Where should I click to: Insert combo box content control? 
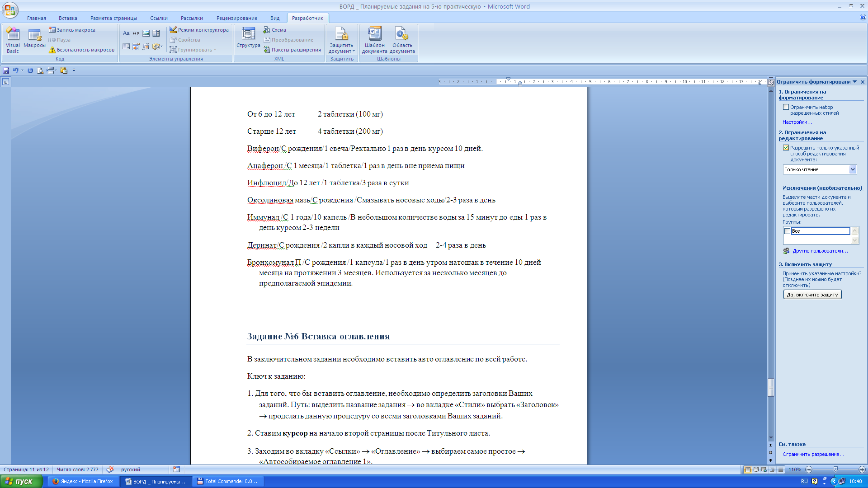click(156, 33)
